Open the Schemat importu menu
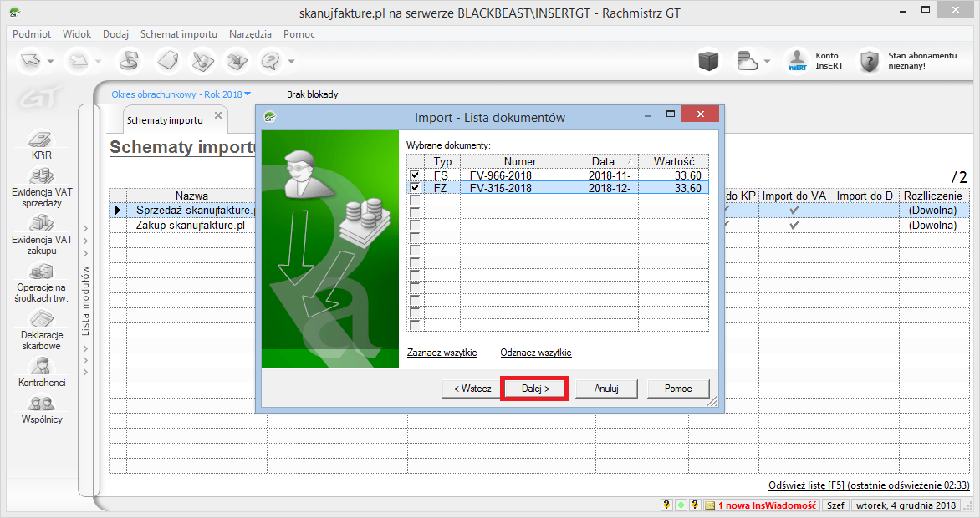980x518 pixels. (x=179, y=33)
